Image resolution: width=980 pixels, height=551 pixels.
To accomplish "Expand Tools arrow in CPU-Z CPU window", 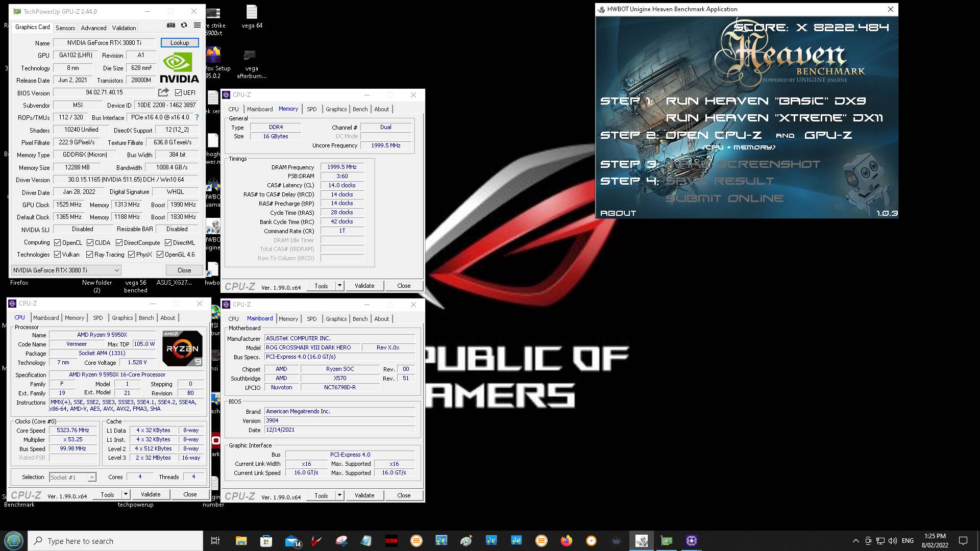I will [x=126, y=494].
